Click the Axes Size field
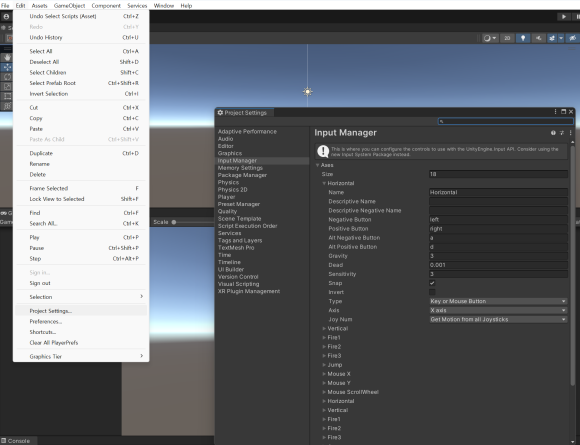This screenshot has width=580, height=445. (498, 174)
